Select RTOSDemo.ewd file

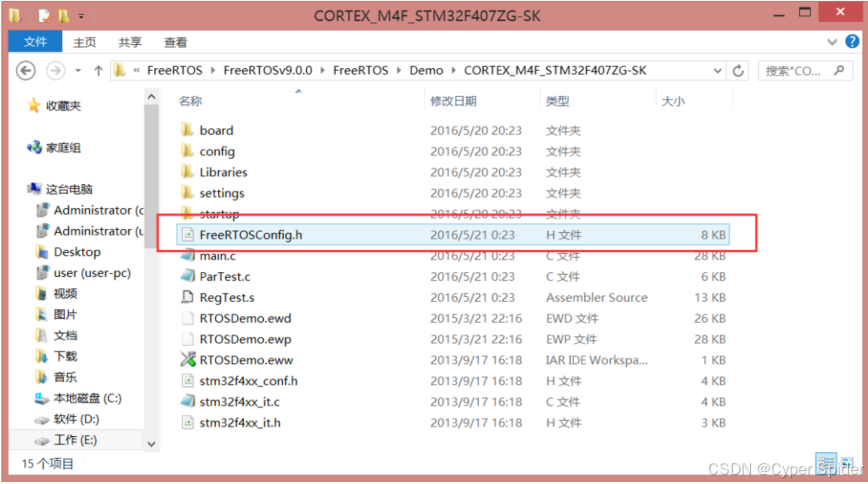coord(245,318)
